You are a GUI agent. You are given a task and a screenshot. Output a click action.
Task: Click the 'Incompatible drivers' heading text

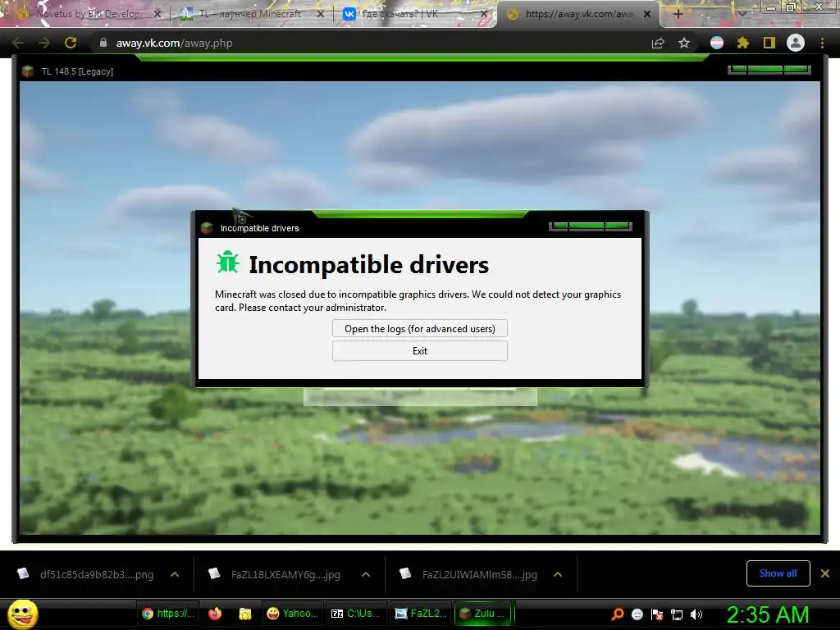[x=368, y=265]
